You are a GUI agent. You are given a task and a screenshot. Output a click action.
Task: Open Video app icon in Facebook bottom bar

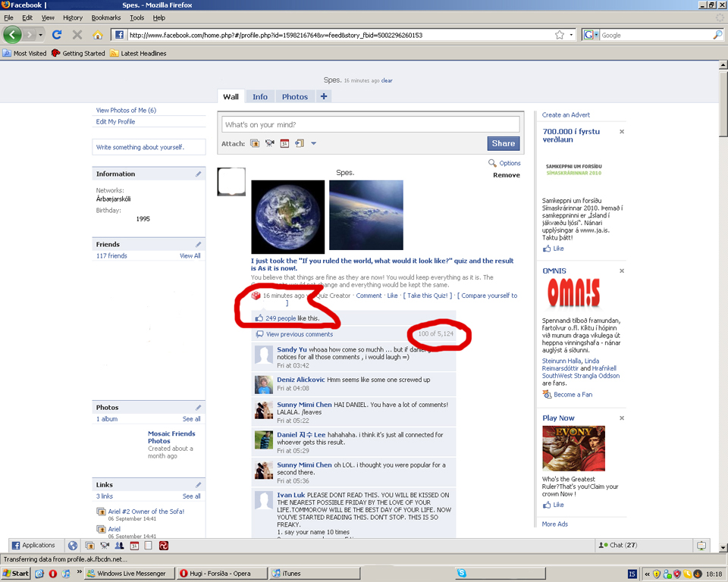point(105,546)
